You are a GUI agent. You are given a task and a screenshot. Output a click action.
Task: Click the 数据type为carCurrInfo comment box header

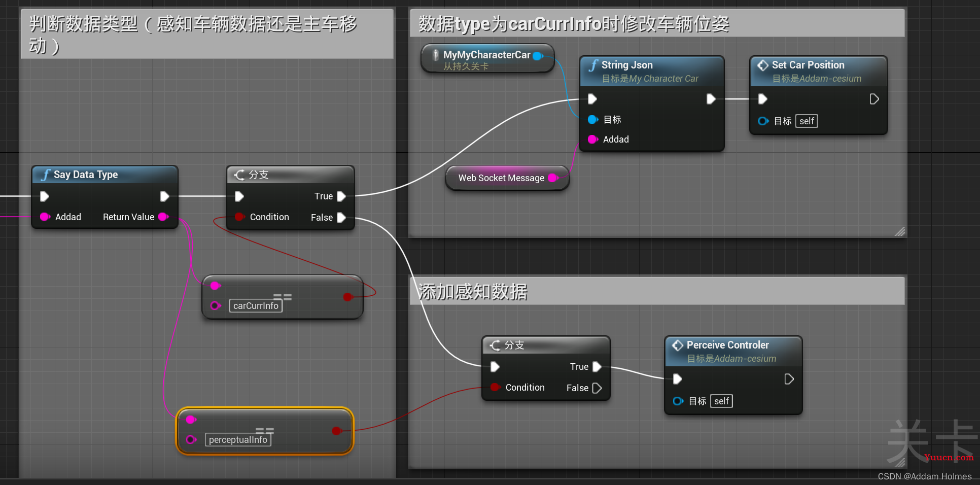657,23
